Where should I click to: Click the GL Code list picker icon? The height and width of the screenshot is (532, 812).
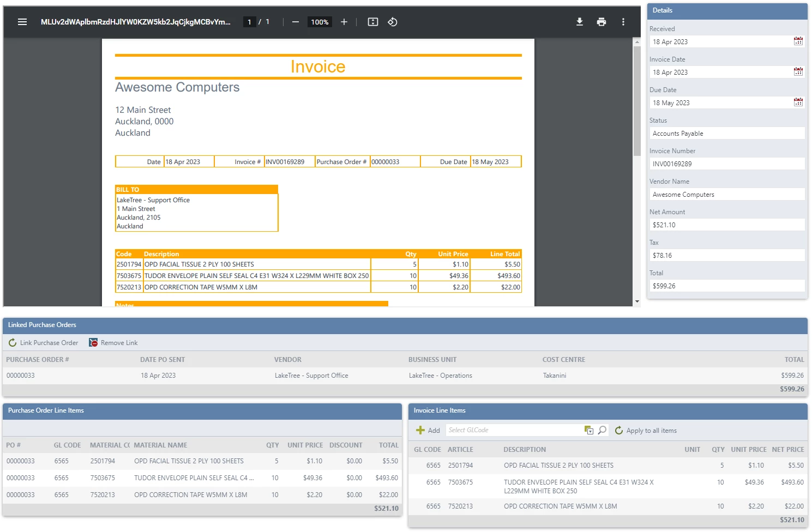point(589,430)
